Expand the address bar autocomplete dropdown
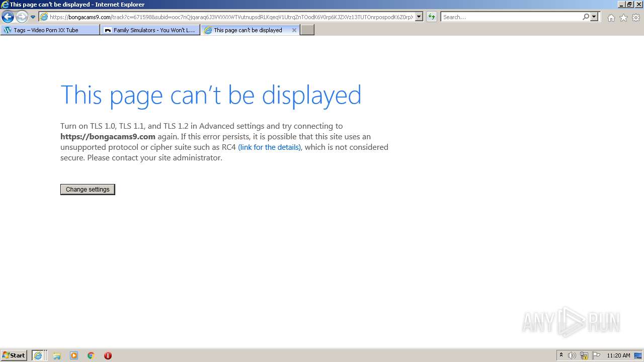The height and width of the screenshot is (362, 644). 419,17
